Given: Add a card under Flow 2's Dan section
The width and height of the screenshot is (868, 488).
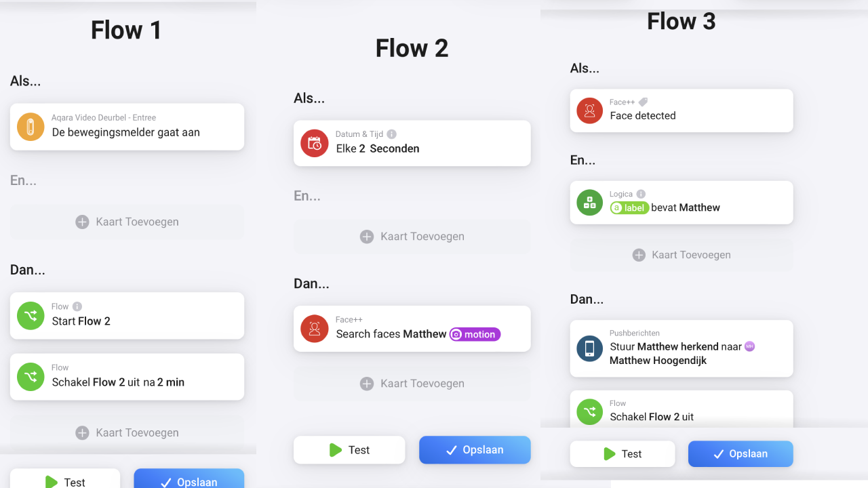Looking at the screenshot, I should [412, 384].
